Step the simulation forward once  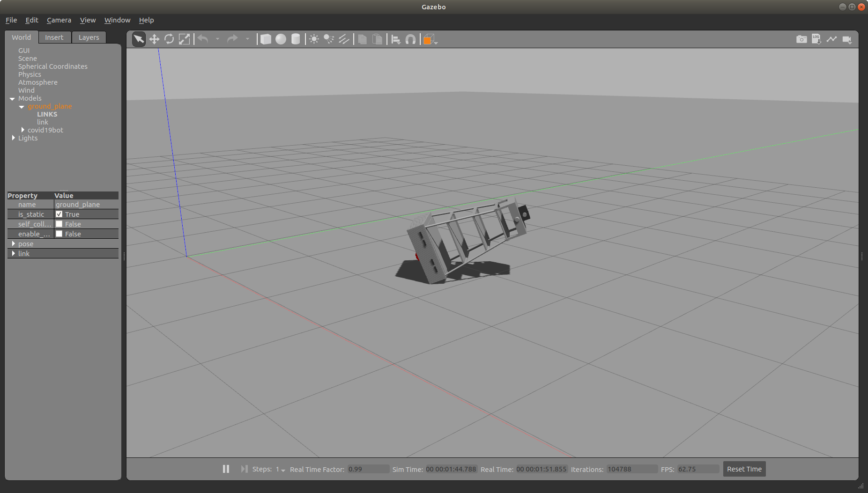(244, 469)
